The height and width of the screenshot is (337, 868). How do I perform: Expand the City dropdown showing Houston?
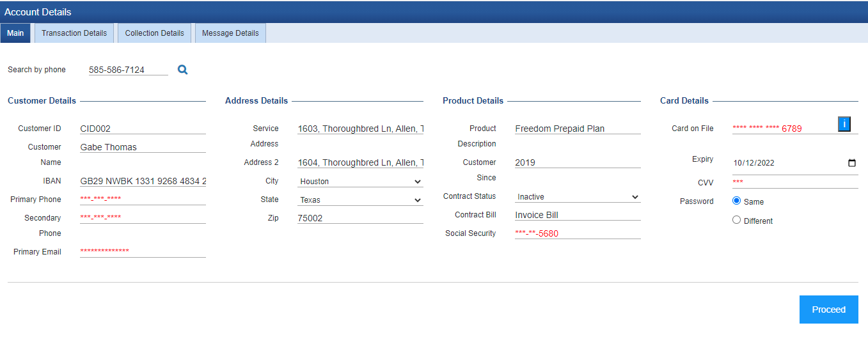(361, 182)
